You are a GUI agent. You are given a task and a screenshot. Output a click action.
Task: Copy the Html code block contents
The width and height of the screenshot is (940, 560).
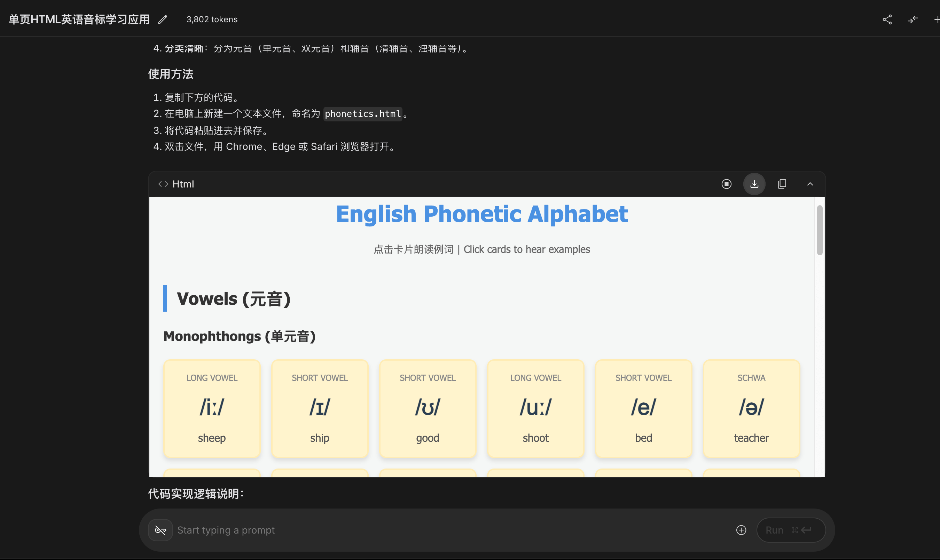[782, 184]
